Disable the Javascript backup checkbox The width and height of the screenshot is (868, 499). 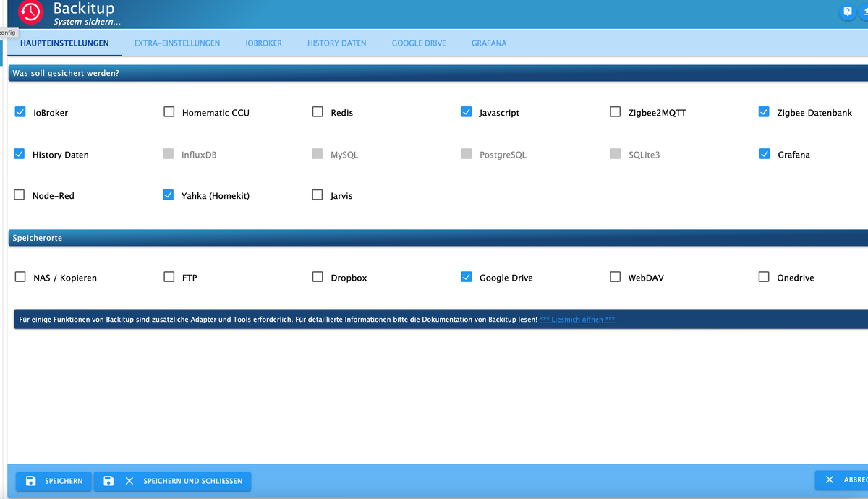[x=467, y=112]
